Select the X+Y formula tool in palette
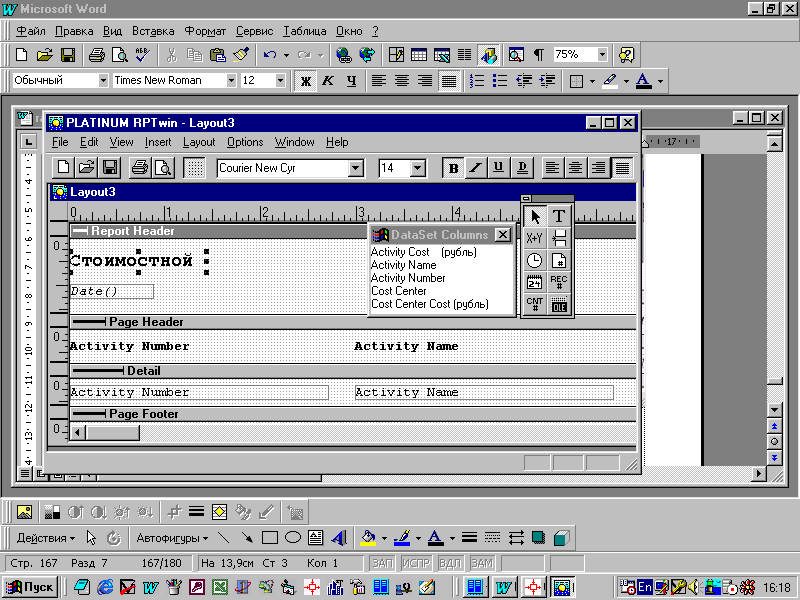The width and height of the screenshot is (800, 600). click(534, 238)
